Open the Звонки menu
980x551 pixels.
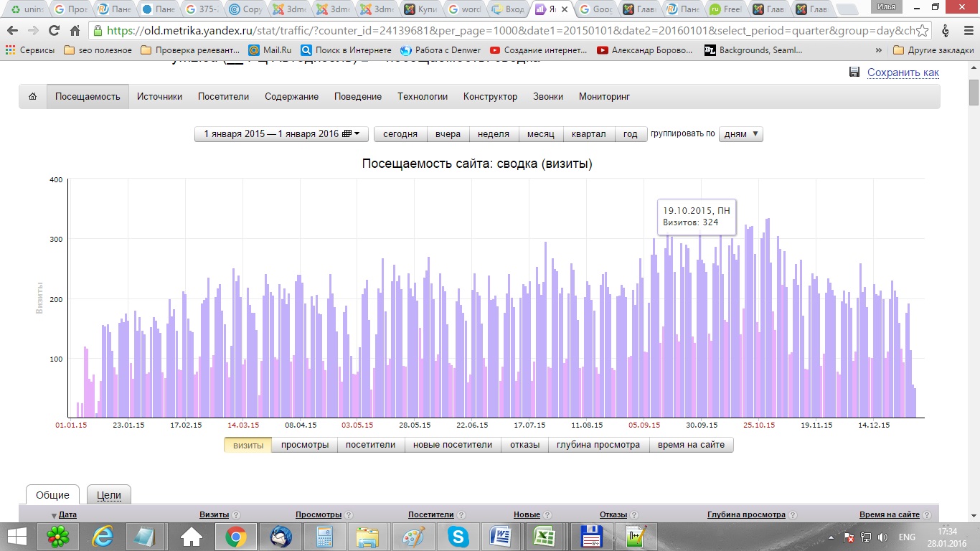pos(548,97)
